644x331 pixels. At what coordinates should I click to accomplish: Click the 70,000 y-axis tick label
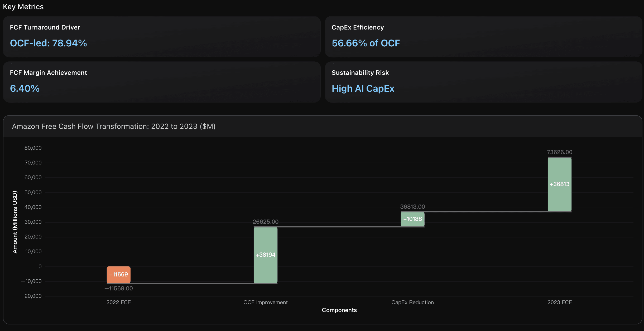click(x=33, y=163)
